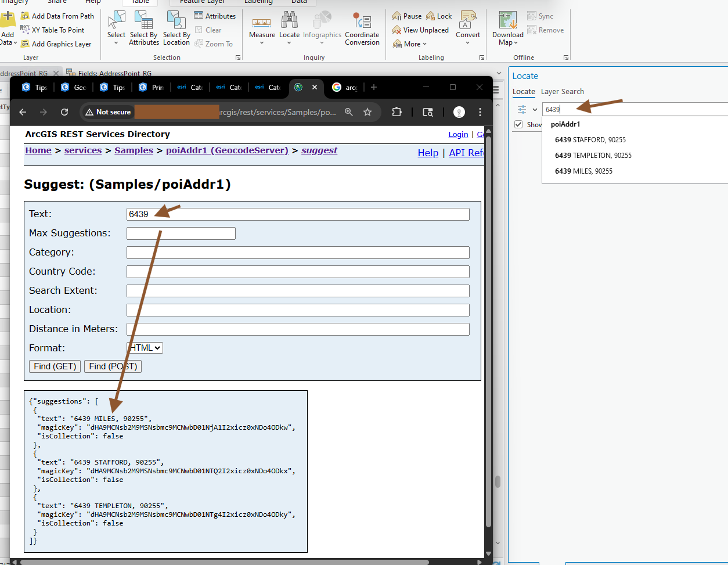Open Select By Location tool
Screen dimensions: 728x565
click(176, 28)
